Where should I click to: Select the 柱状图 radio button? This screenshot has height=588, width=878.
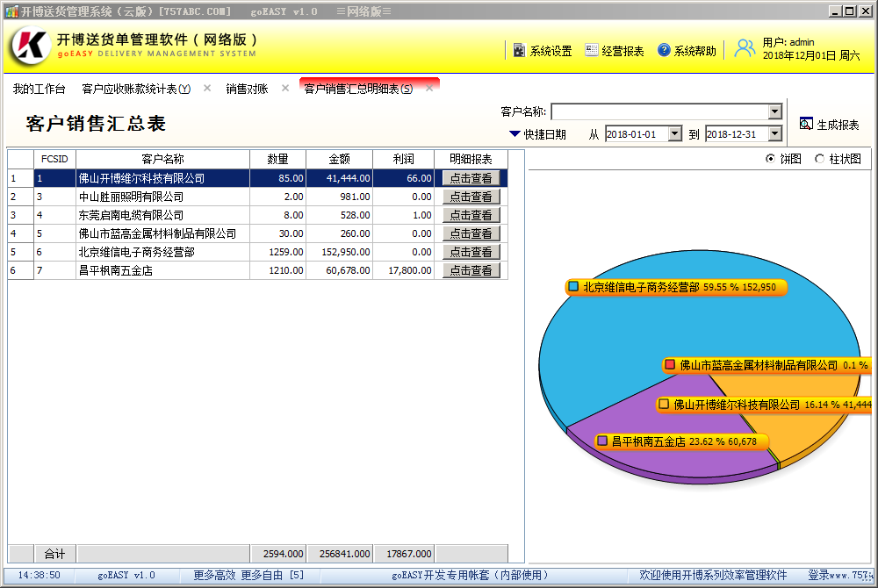click(820, 159)
